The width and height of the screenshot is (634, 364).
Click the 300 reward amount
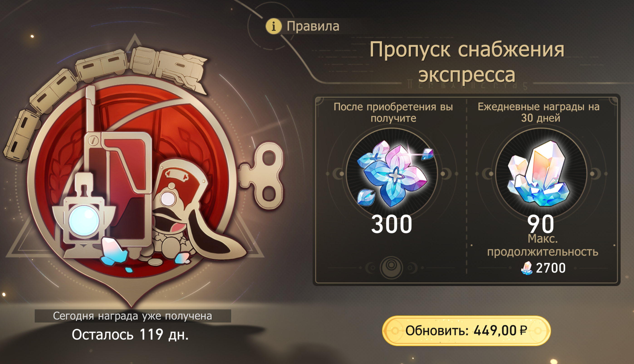coord(391,224)
